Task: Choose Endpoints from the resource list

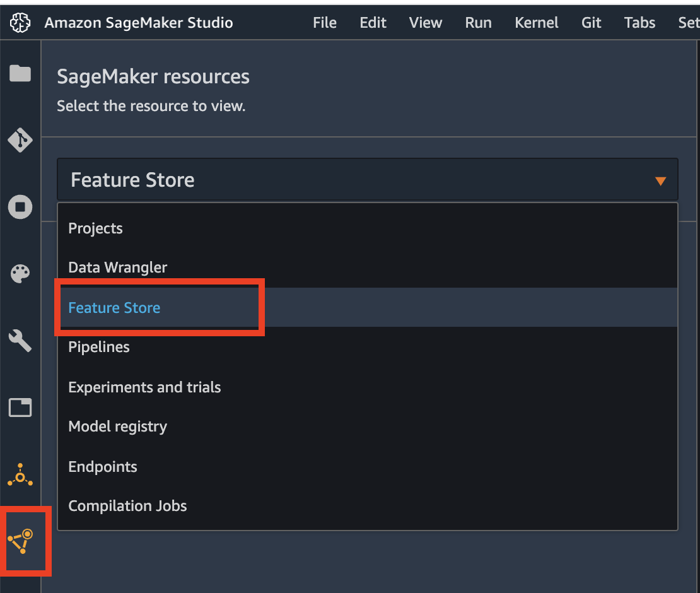Action: coord(368,467)
